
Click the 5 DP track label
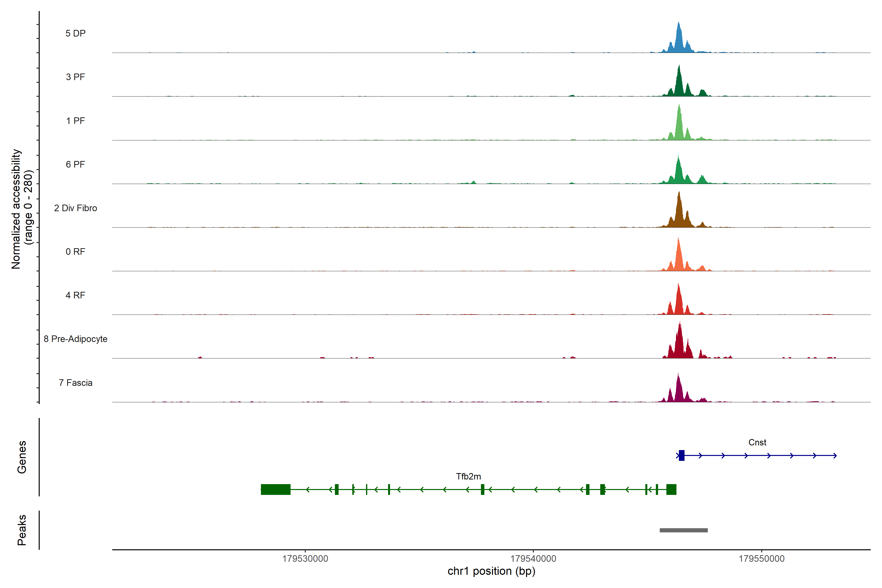[x=75, y=33]
